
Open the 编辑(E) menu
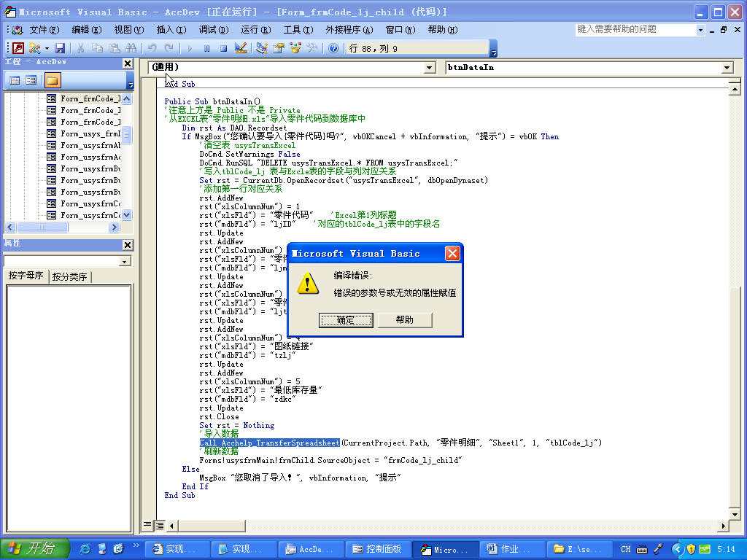point(87,30)
